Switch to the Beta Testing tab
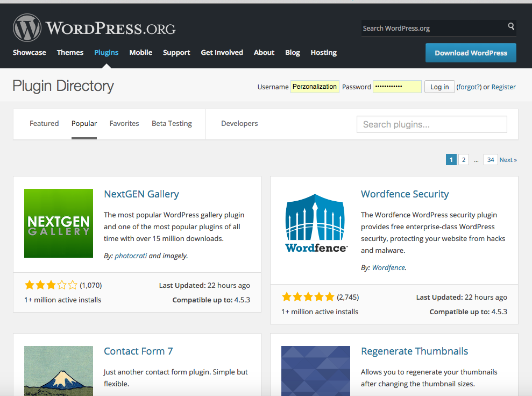The image size is (532, 396). pos(172,124)
